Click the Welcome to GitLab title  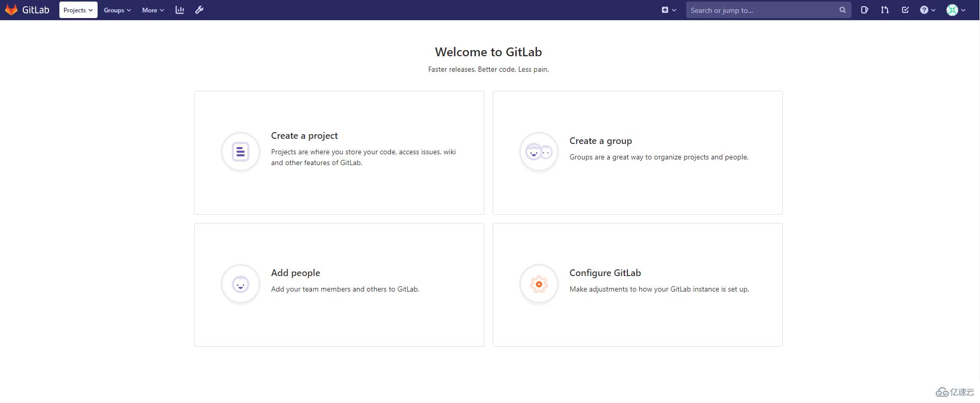click(x=488, y=52)
